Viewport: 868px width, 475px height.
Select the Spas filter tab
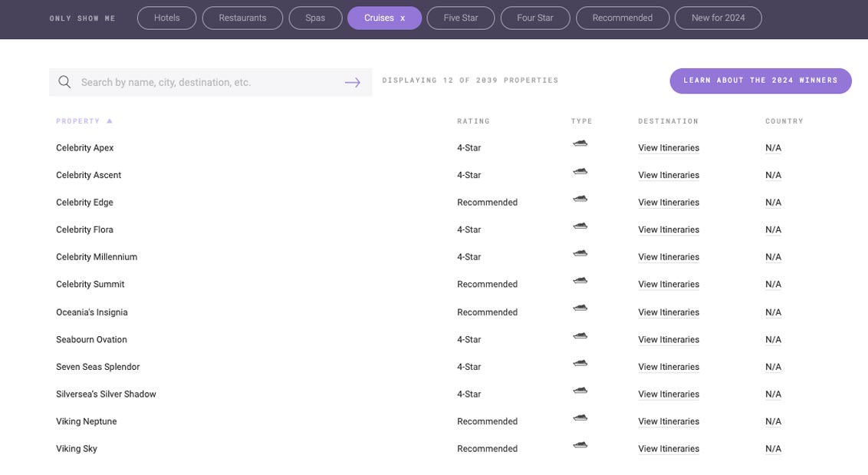(315, 18)
